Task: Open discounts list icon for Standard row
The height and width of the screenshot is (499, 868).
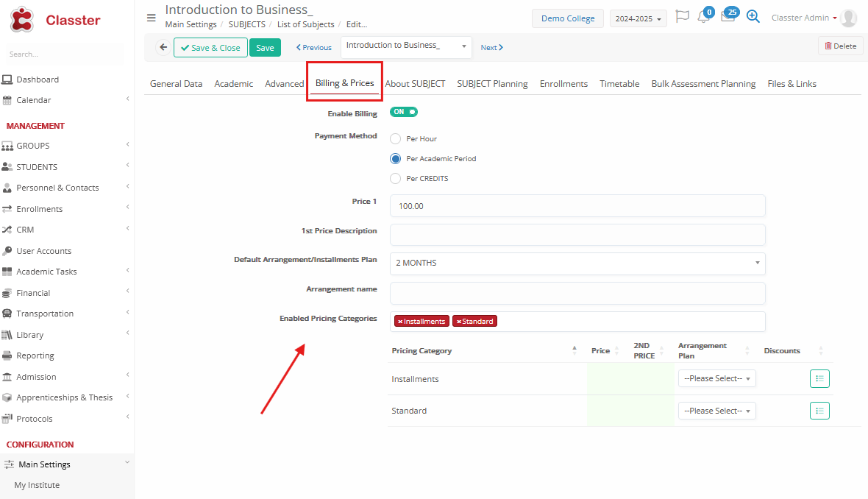Action: [x=819, y=411]
